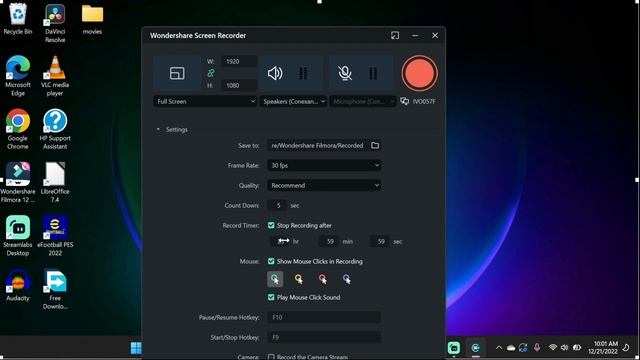Open the taskbar clock and date

click(x=603, y=347)
